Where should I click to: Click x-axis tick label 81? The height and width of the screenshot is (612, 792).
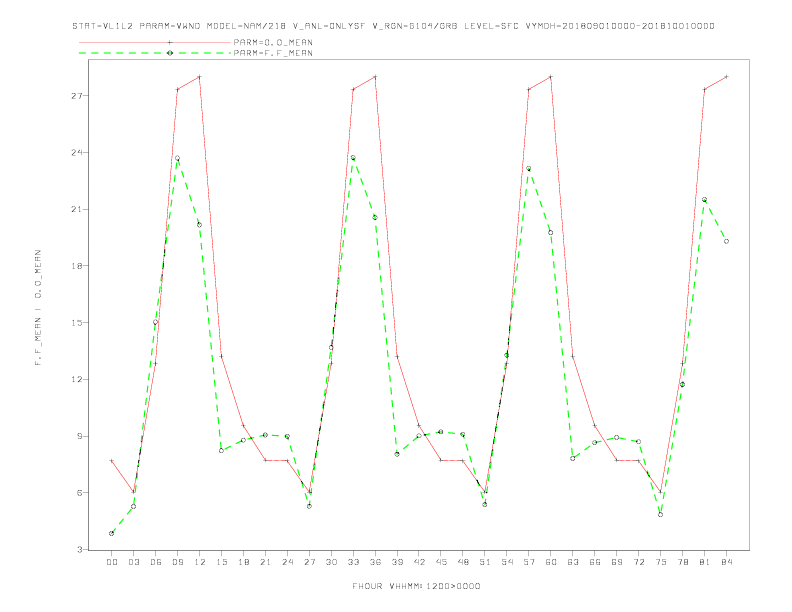[705, 562]
